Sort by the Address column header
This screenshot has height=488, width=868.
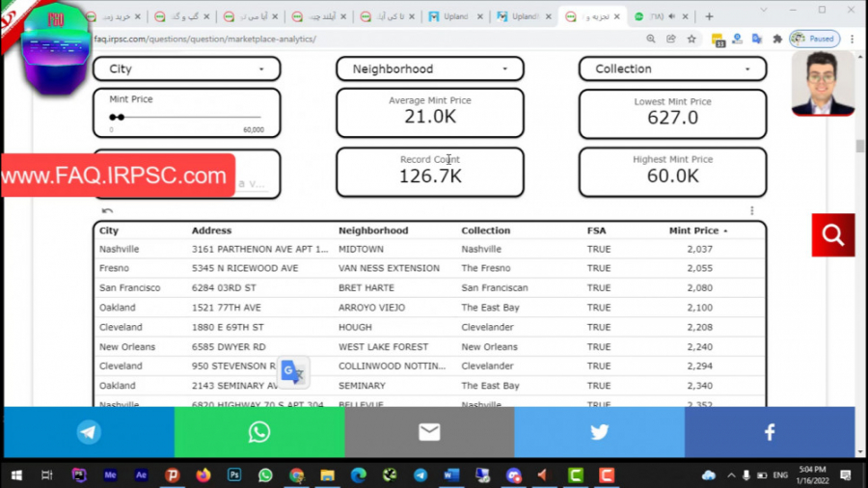click(211, 230)
